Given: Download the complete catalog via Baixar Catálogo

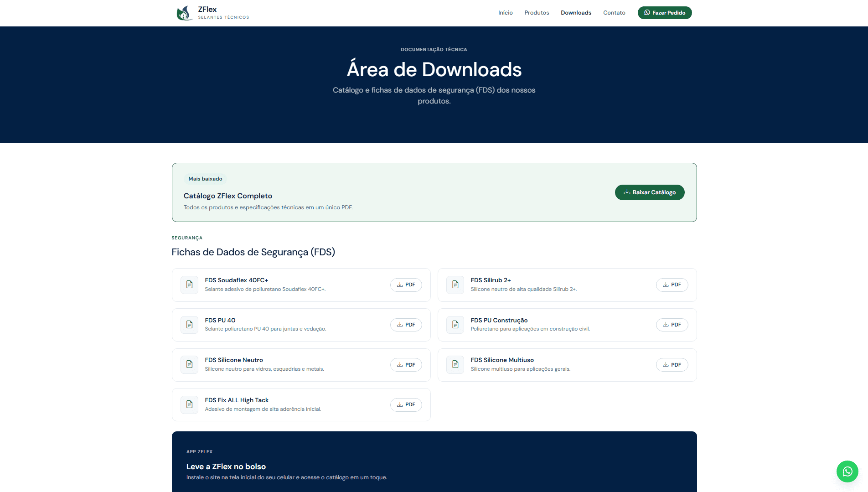Looking at the screenshot, I should tap(650, 192).
